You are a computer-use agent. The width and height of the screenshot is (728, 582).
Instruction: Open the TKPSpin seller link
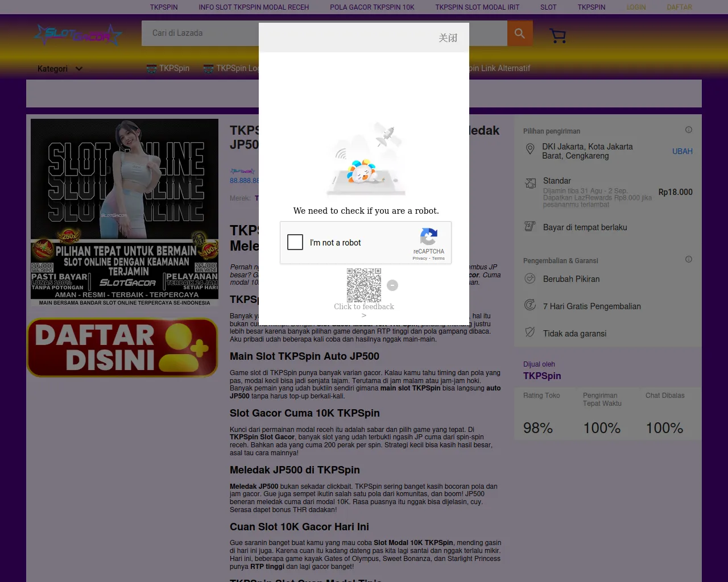tap(542, 376)
